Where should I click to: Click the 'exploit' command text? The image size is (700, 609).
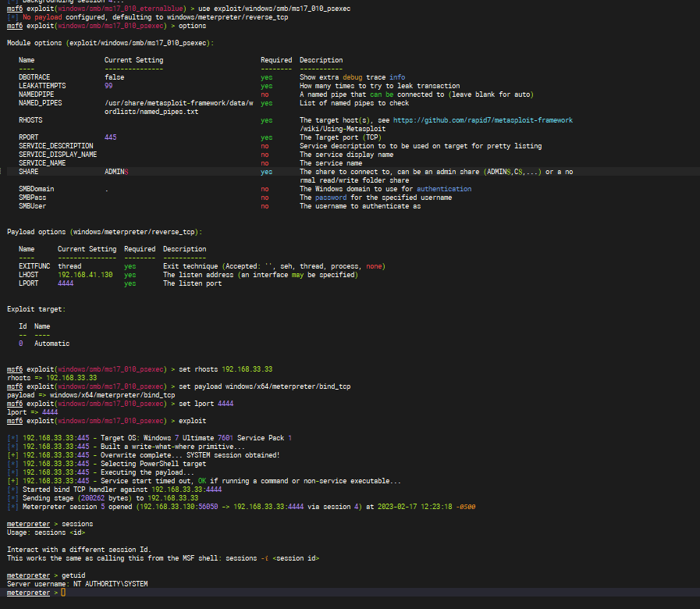(x=193, y=421)
